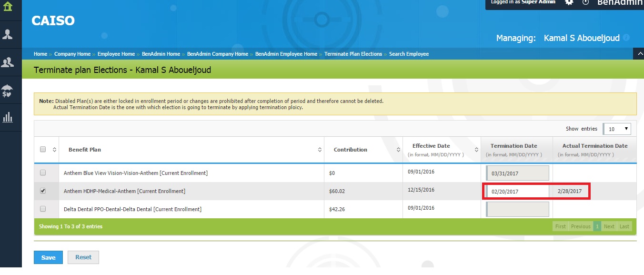644x275 pixels.
Task: Go to BenAdmin Home breadcrumb
Action: tap(161, 54)
